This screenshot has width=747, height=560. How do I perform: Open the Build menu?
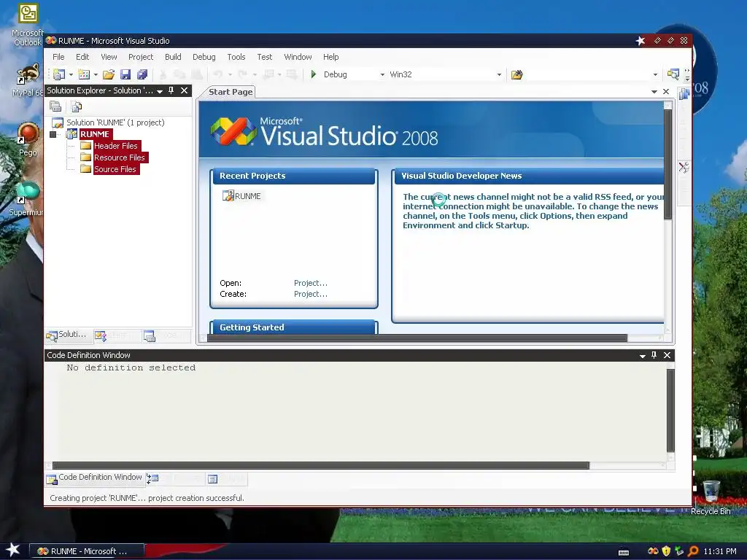(173, 57)
